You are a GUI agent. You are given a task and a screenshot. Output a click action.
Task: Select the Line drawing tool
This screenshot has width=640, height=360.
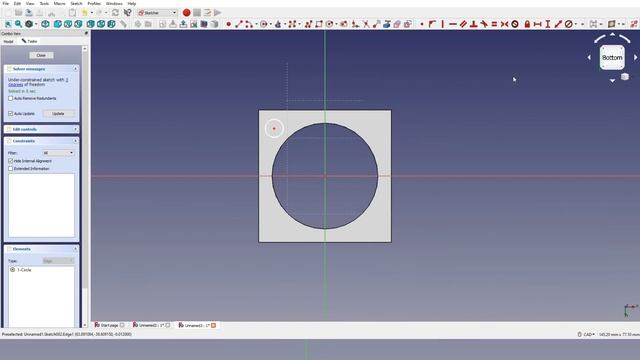(x=239, y=24)
